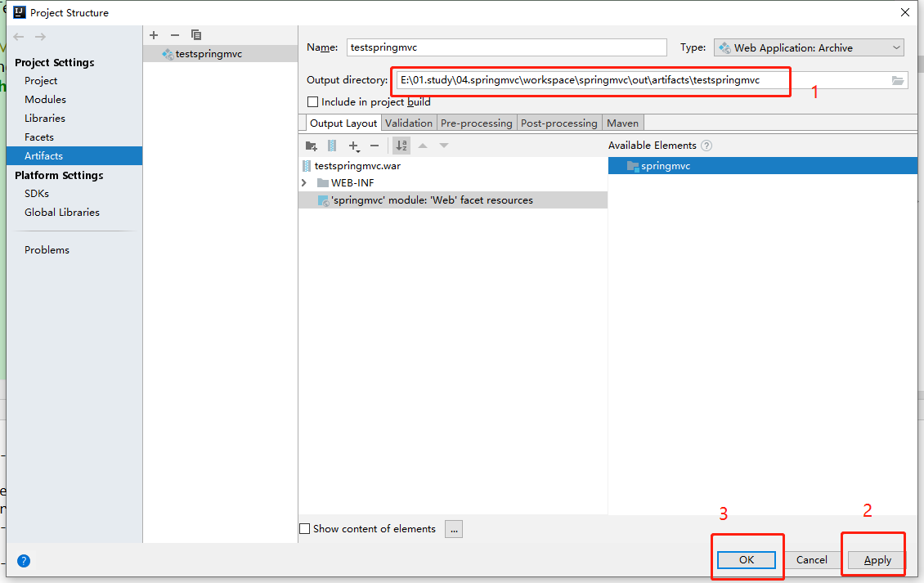Enable alphabetical sorting of layout elements
This screenshot has width=924, height=583.
pos(401,146)
